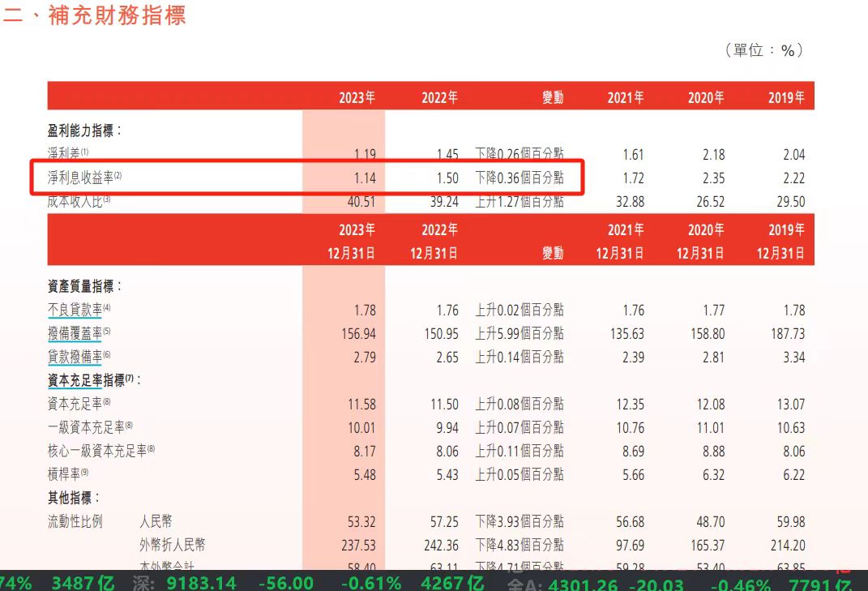Select the 2019年 column header
Screen dimensions: 868x591
point(785,96)
